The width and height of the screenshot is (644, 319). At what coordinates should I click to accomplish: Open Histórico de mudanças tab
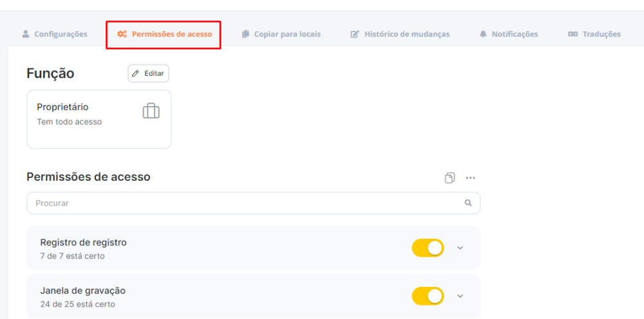point(400,34)
